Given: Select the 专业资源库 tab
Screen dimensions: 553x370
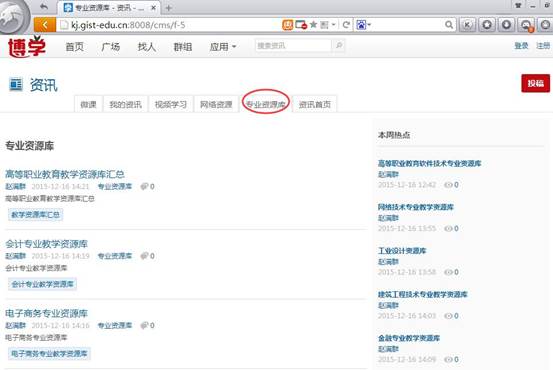Looking at the screenshot, I should pyautogui.click(x=266, y=104).
